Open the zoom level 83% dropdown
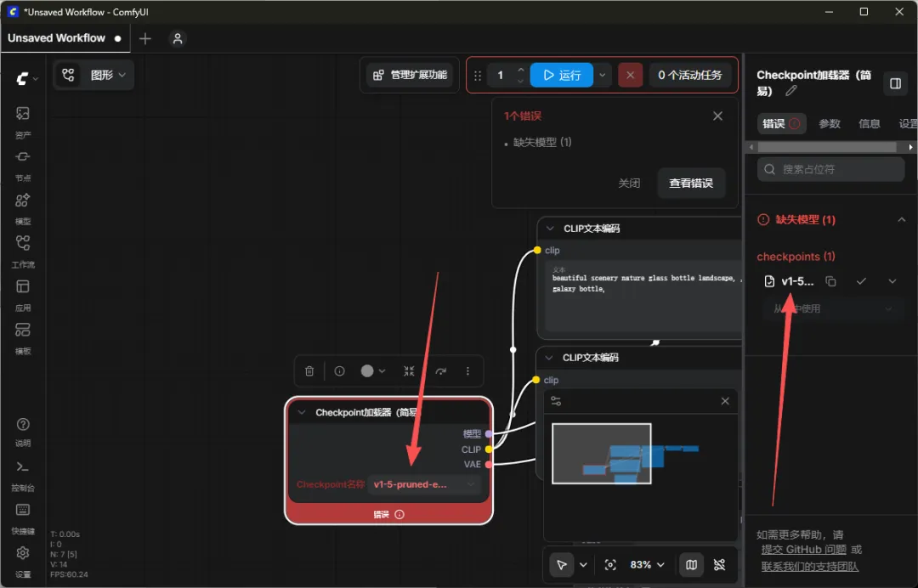 (x=647, y=564)
